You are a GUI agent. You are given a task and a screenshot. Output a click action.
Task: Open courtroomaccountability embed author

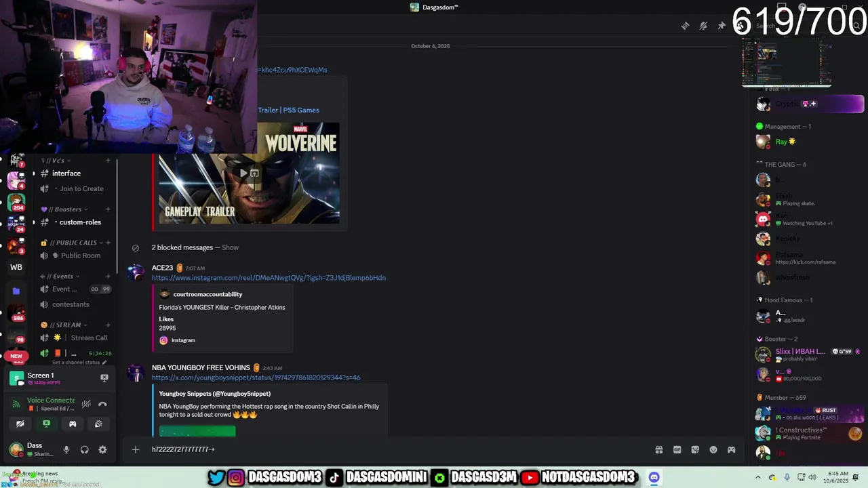click(x=208, y=294)
